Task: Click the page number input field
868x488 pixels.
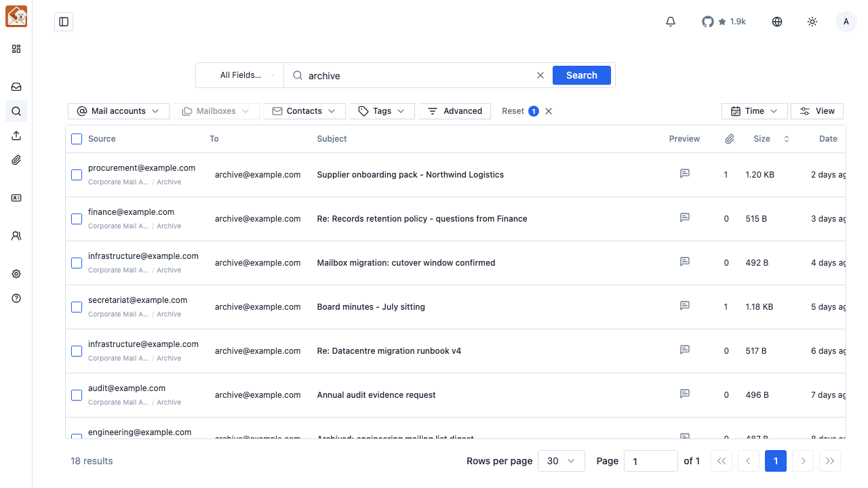Action: pyautogui.click(x=650, y=461)
